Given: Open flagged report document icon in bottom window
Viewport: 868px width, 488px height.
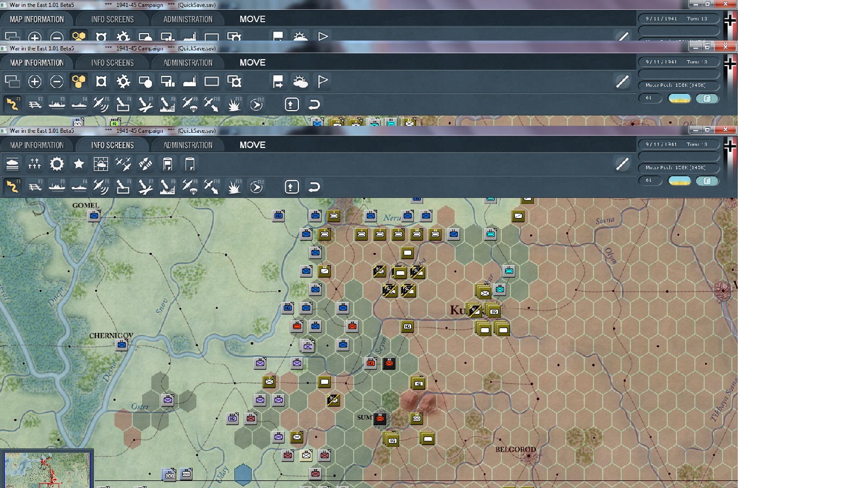Looking at the screenshot, I should [x=168, y=164].
